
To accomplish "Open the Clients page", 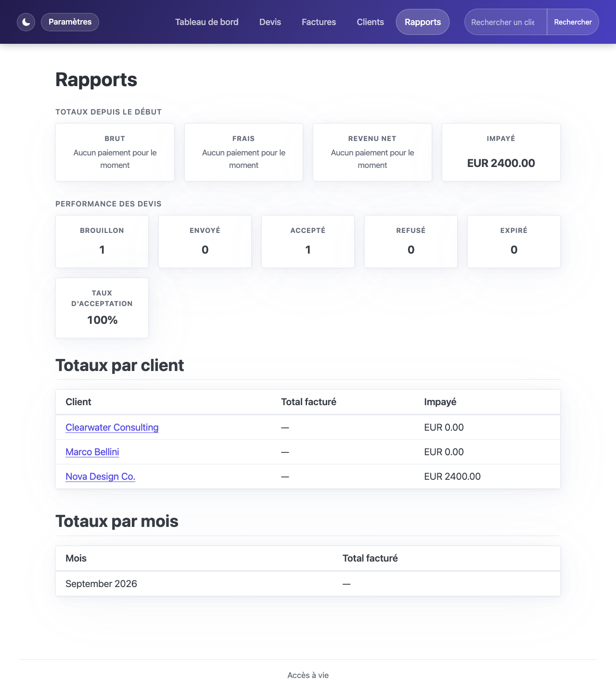I will tap(370, 22).
